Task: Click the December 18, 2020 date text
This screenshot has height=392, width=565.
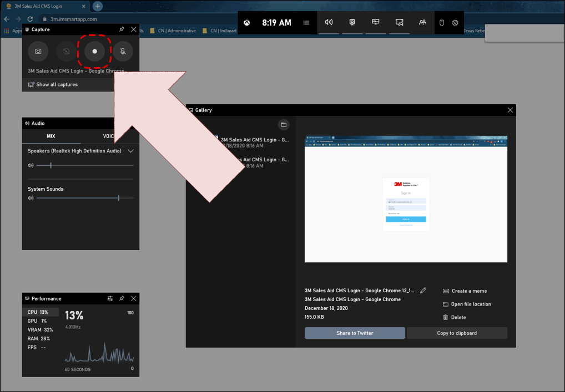Action: point(326,308)
